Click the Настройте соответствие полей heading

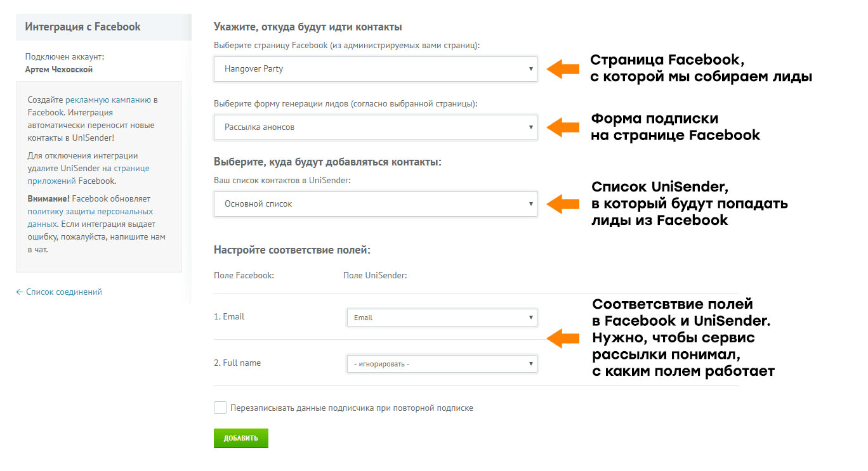(292, 250)
